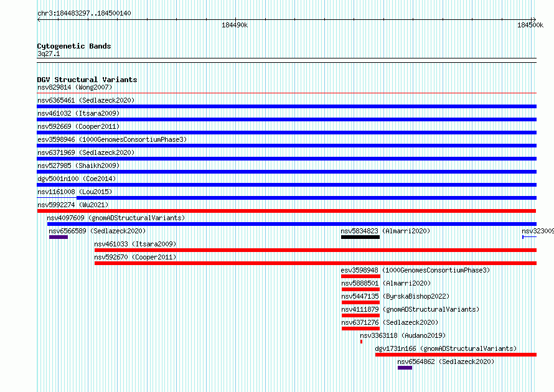Click the 184490k ruler mark
The image size is (554, 392).
tap(235, 25)
